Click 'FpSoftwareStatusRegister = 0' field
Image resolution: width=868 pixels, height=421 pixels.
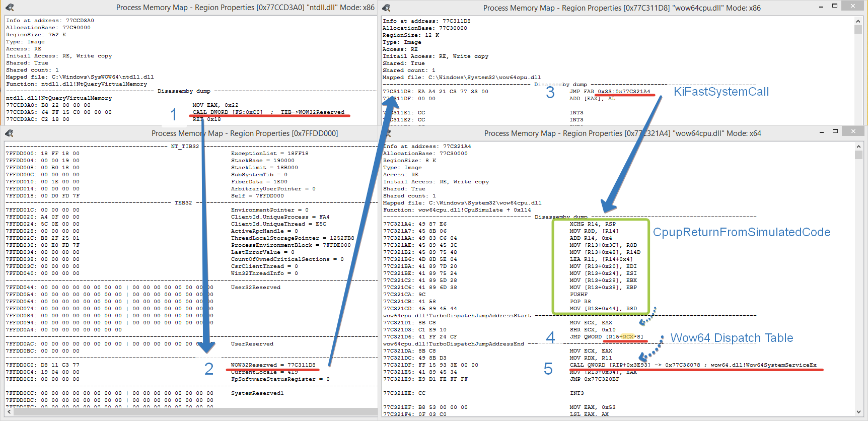point(280,379)
